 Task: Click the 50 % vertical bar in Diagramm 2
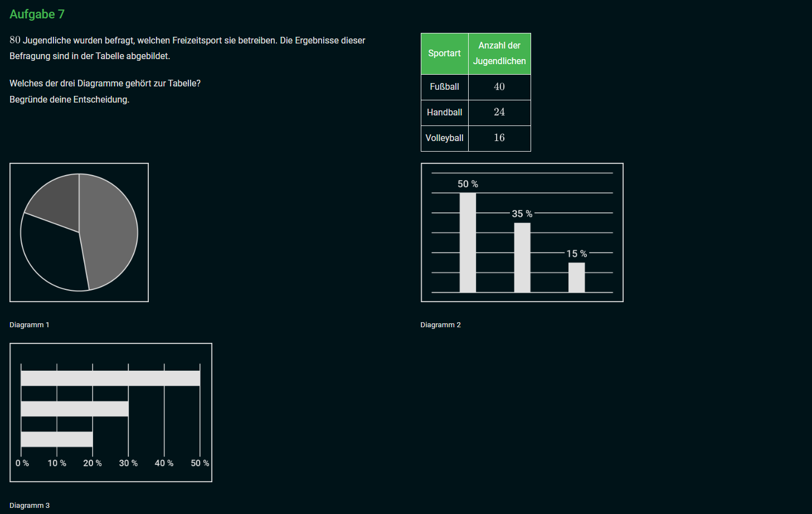468,243
